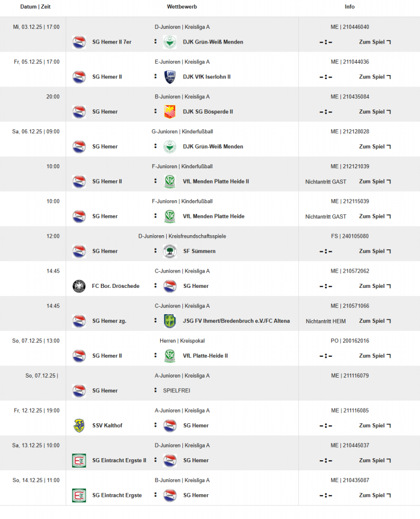
Task: Click the 'Info' column header
Action: (350, 7)
